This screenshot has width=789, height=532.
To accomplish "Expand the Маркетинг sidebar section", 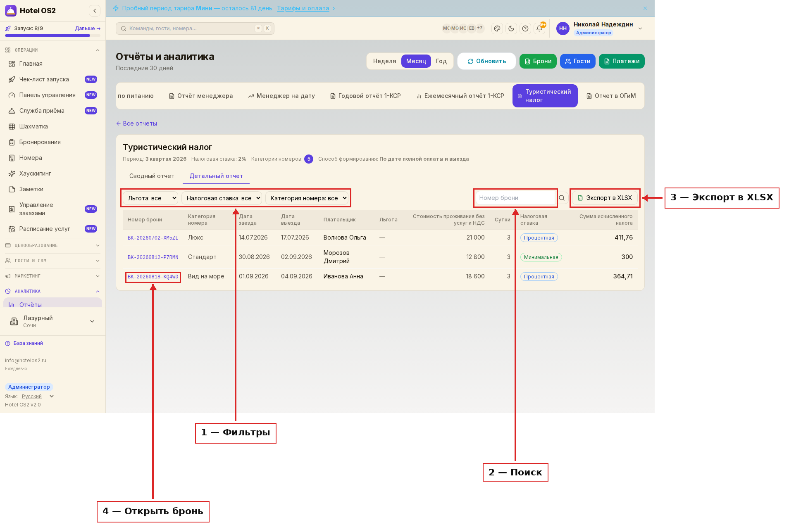I will coord(52,276).
